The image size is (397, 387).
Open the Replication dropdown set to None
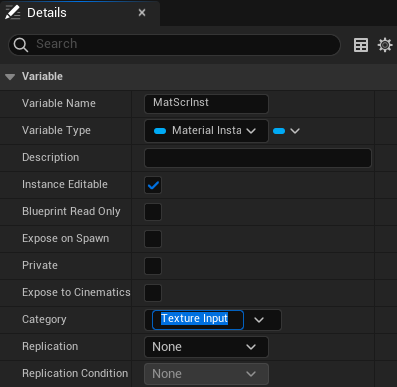click(x=206, y=347)
